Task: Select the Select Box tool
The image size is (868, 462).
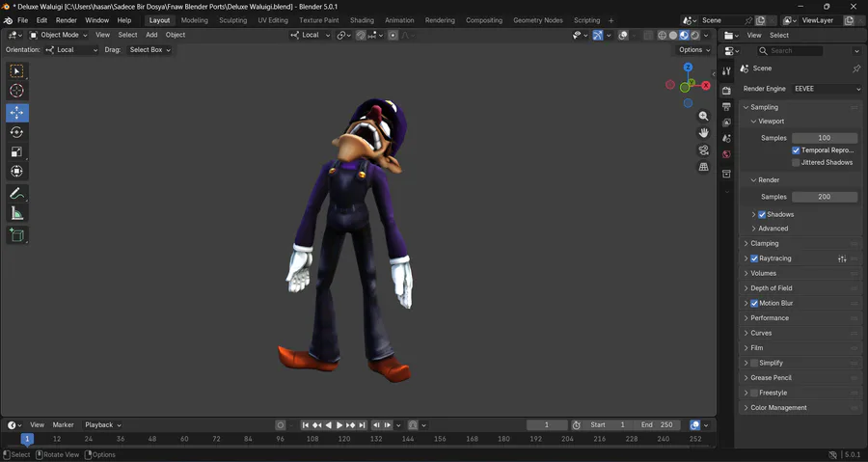Action: pyautogui.click(x=16, y=70)
